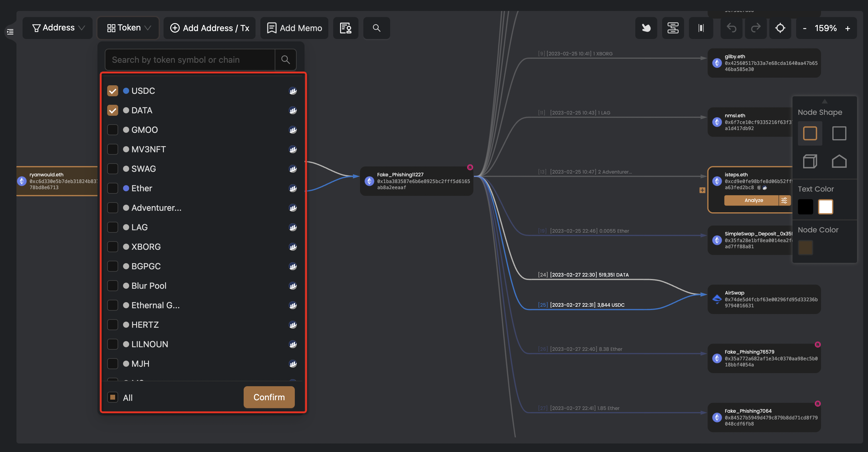Click the token symbol search field
The height and width of the screenshot is (452, 868).
pos(190,60)
